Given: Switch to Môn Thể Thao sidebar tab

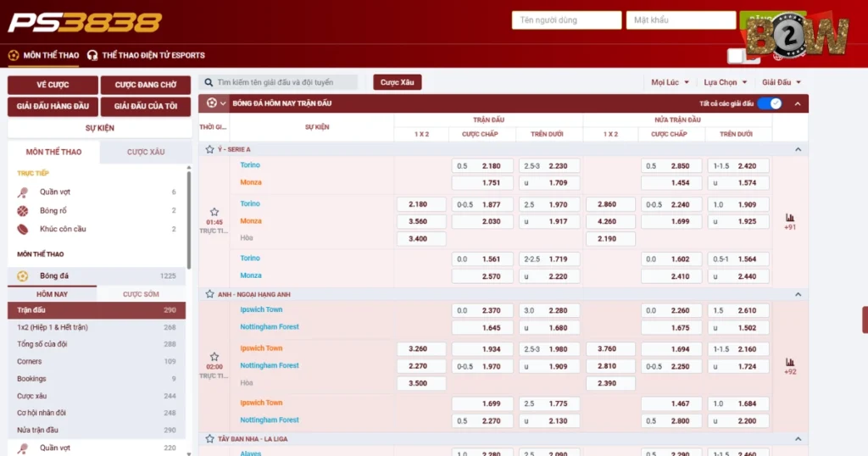Looking at the screenshot, I should tap(53, 152).
